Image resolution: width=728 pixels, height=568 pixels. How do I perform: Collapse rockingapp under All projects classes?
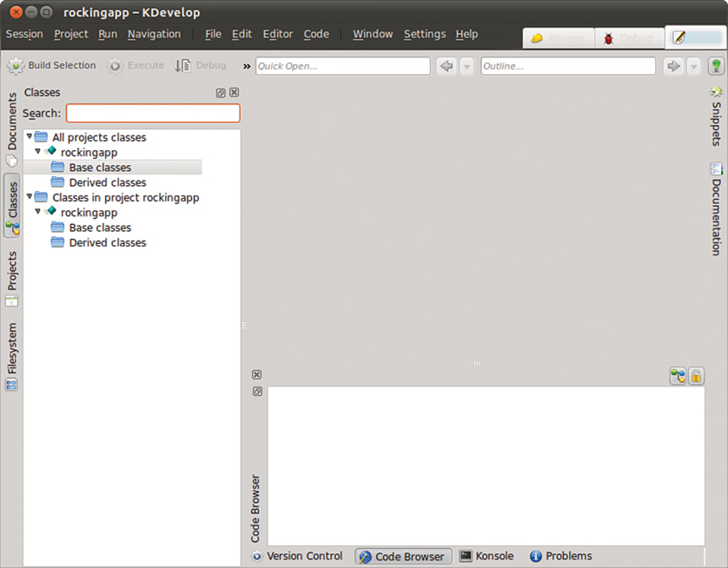pos(38,151)
